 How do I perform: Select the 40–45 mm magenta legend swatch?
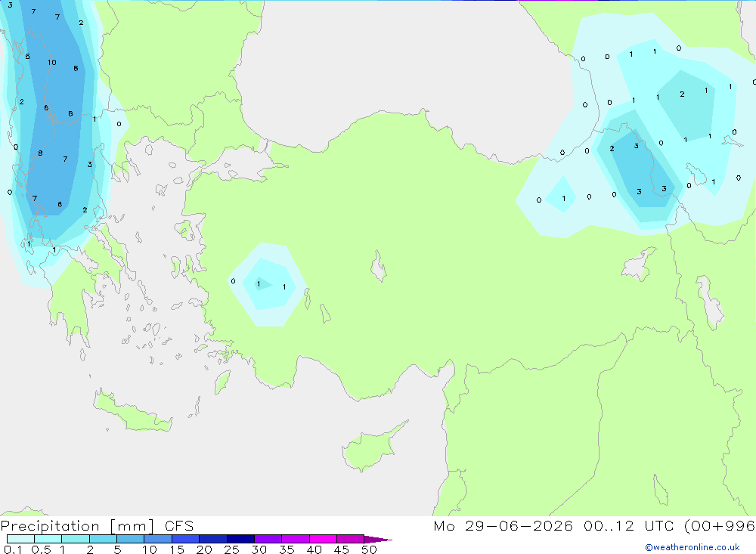pyautogui.click(x=323, y=539)
